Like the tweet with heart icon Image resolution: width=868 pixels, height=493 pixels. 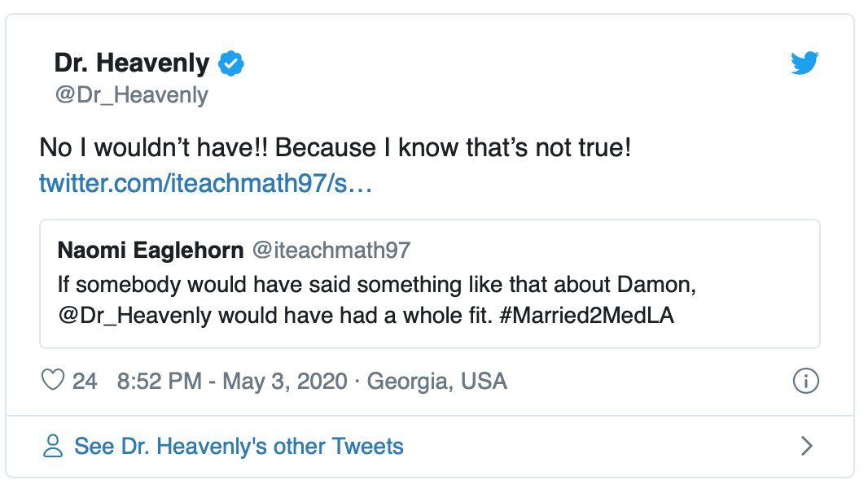53,381
